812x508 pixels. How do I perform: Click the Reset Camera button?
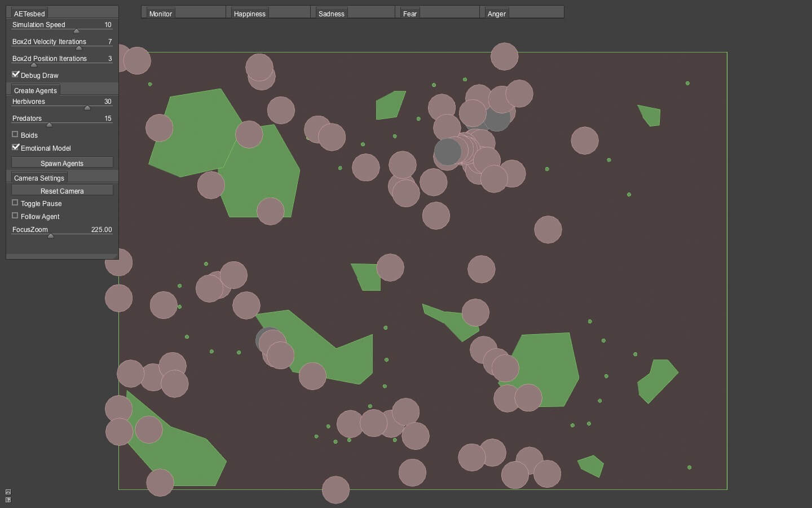point(62,191)
